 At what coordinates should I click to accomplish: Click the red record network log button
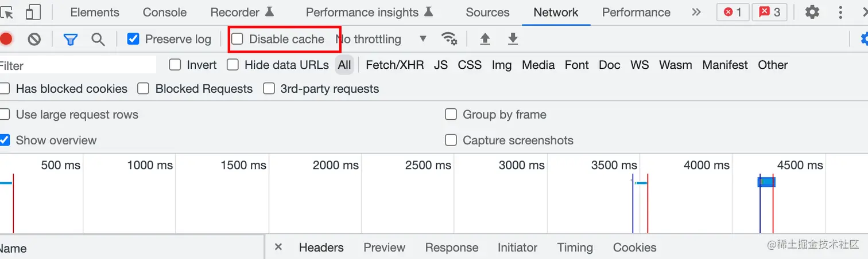tap(6, 39)
